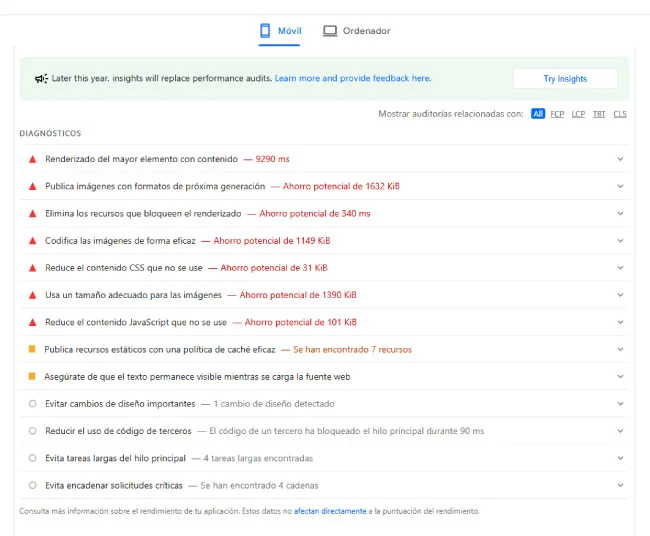Click Se han encontrado 7 recursos text
The image size is (650, 536).
point(353,349)
